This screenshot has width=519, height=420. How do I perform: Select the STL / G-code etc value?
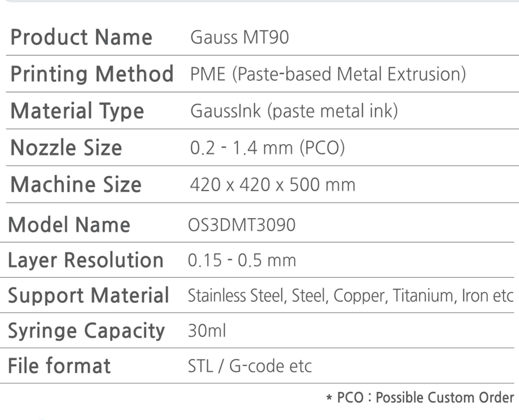250,366
